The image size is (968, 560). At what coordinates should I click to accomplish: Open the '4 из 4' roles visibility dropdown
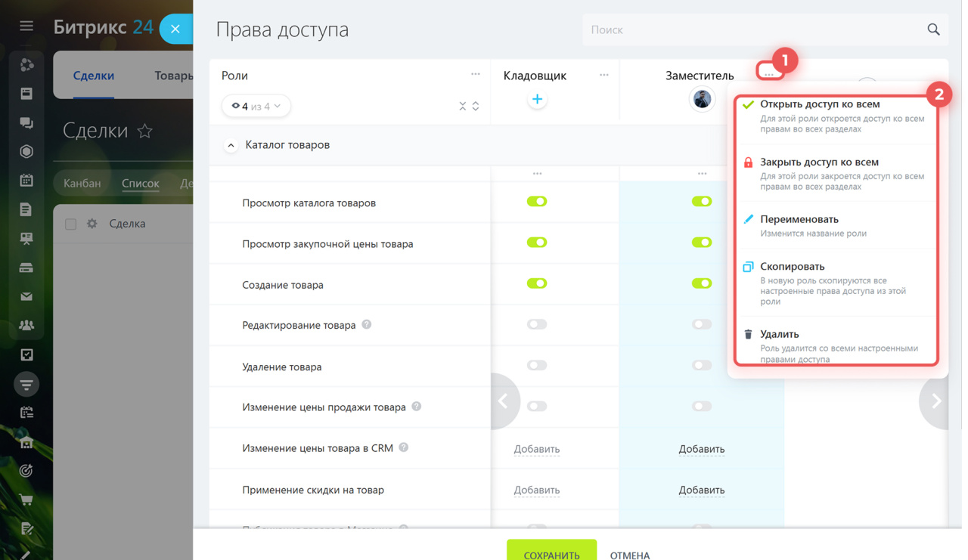[x=256, y=106]
